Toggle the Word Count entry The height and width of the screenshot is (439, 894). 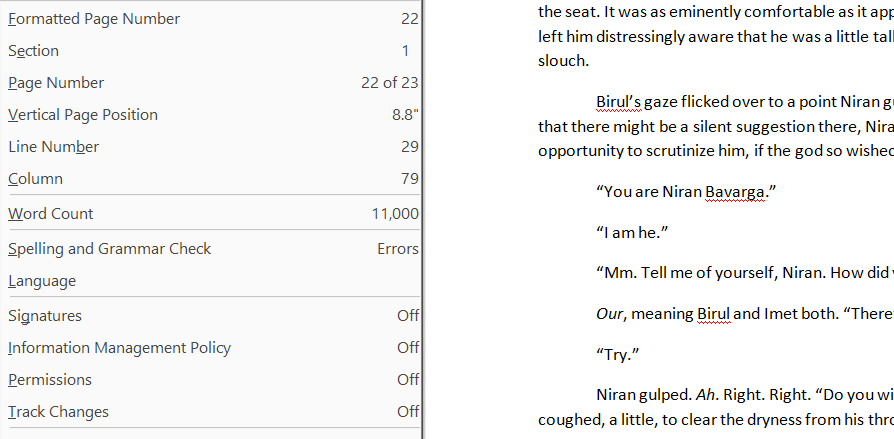click(x=51, y=213)
